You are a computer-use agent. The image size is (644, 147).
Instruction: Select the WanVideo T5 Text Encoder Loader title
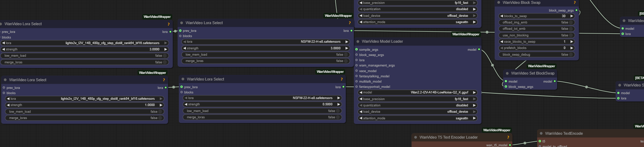448,137
